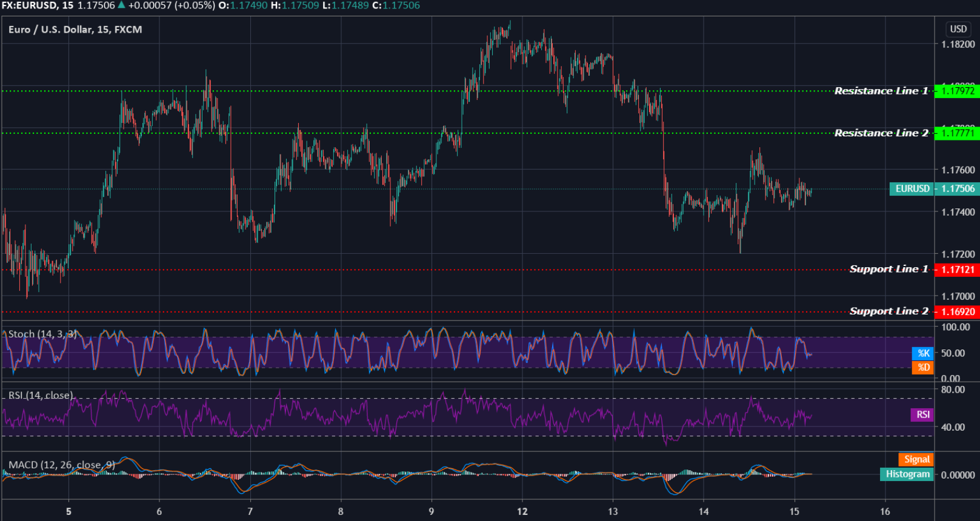This screenshot has width=980, height=521.
Task: Click the 1.17506 current price tag
Action: pos(958,189)
